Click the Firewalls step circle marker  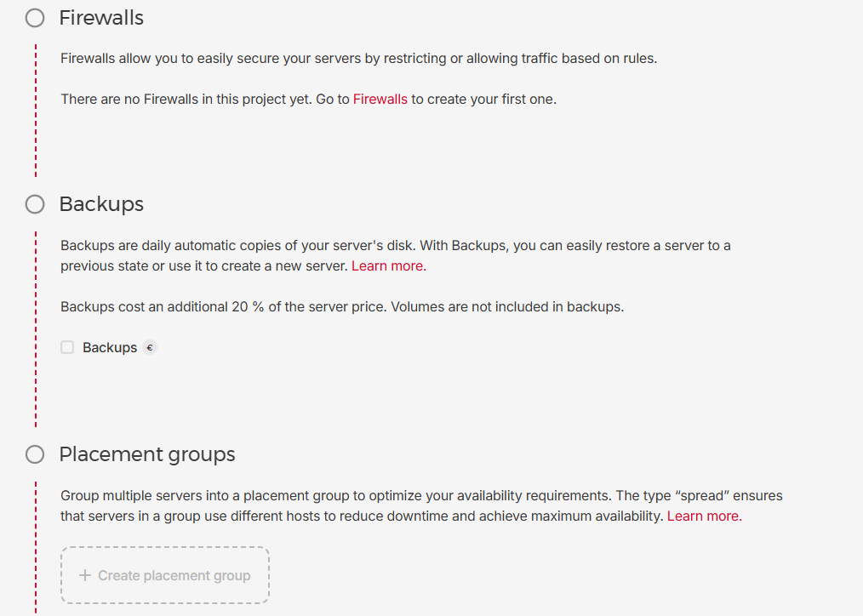(x=35, y=18)
